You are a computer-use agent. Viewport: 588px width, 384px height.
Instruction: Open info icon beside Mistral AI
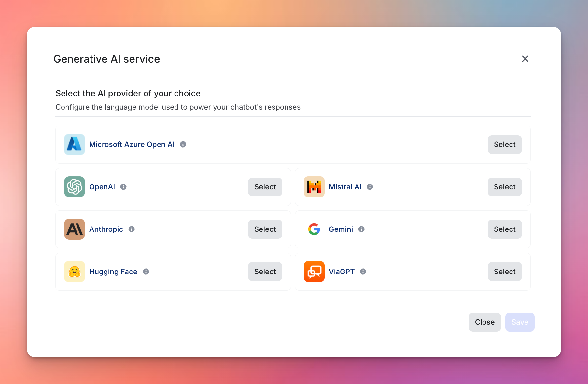click(370, 187)
